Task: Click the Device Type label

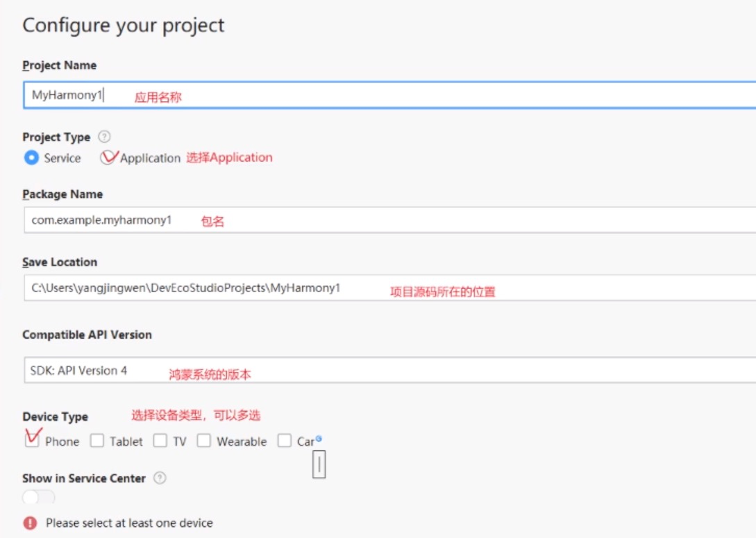Action: click(x=55, y=417)
